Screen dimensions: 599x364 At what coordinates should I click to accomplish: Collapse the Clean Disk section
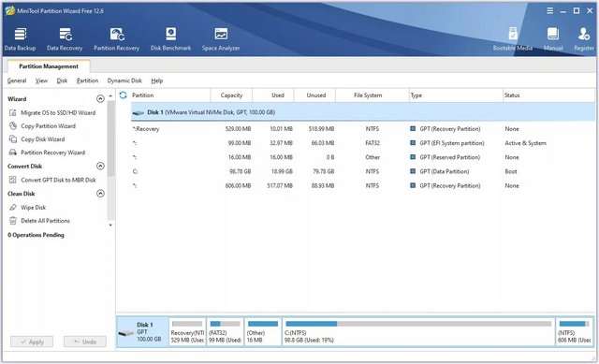coord(100,194)
